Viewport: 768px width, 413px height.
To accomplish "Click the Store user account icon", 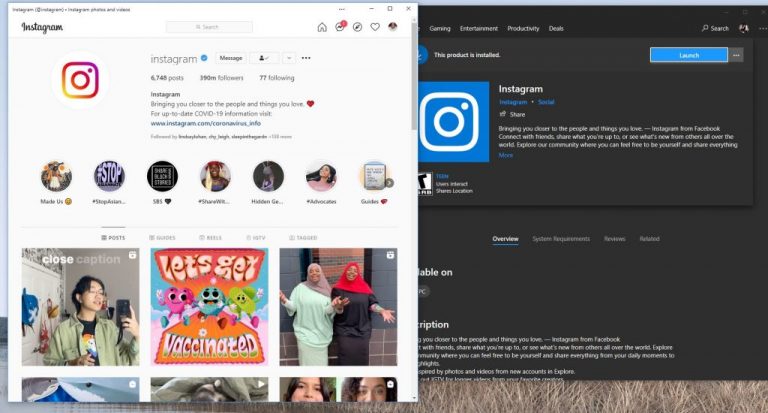I will point(744,28).
